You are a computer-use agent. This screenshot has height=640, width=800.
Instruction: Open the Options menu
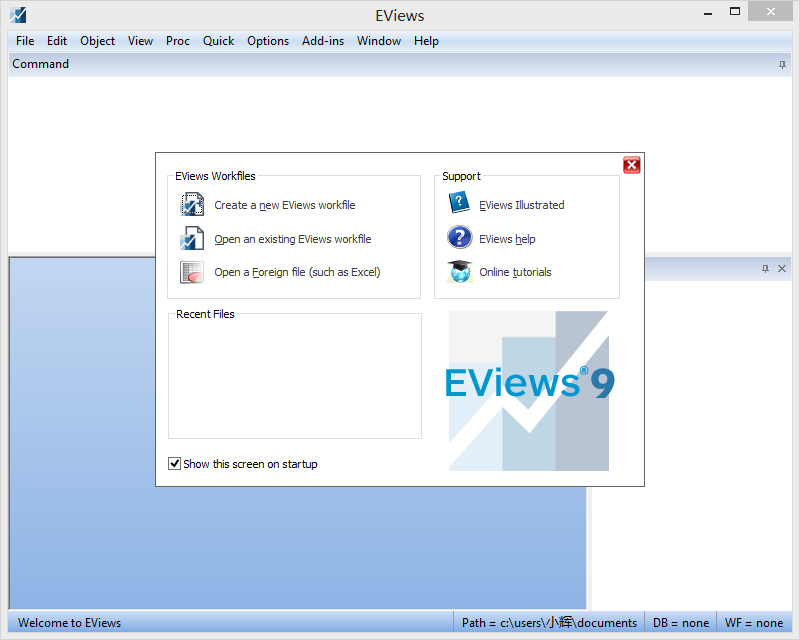click(268, 41)
